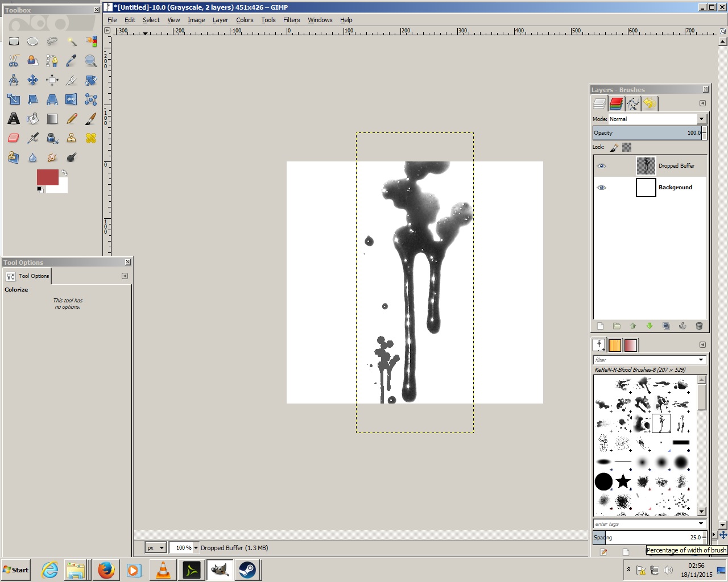Toggle visibility of the Background layer
This screenshot has width=728, height=582.
pos(602,188)
